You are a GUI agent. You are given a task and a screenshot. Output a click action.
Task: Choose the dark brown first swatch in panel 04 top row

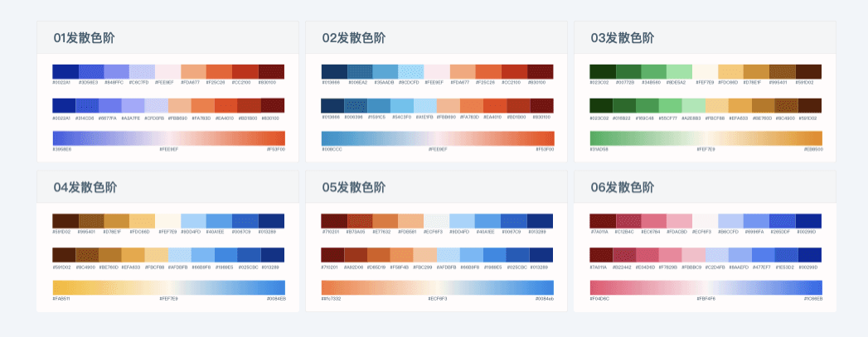click(x=65, y=221)
